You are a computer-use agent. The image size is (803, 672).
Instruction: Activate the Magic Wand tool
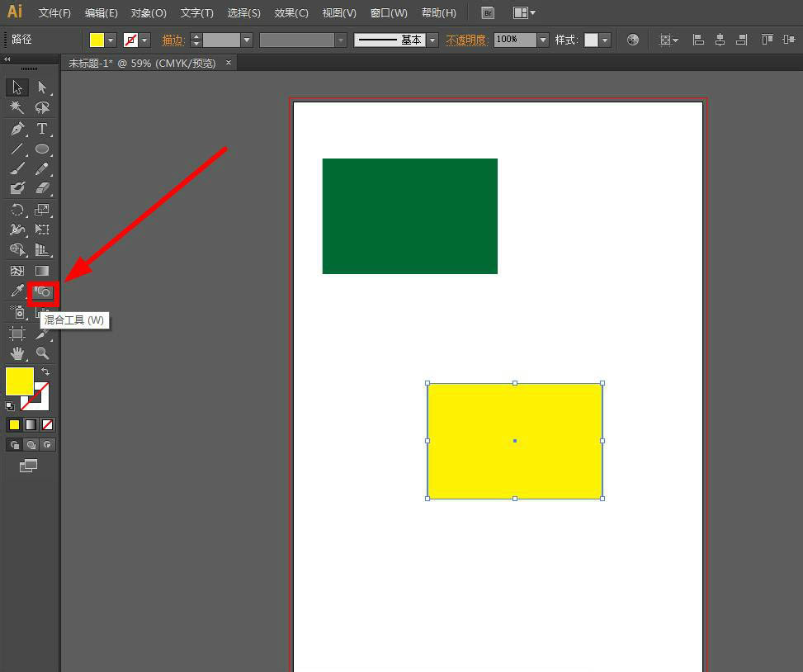[17, 108]
